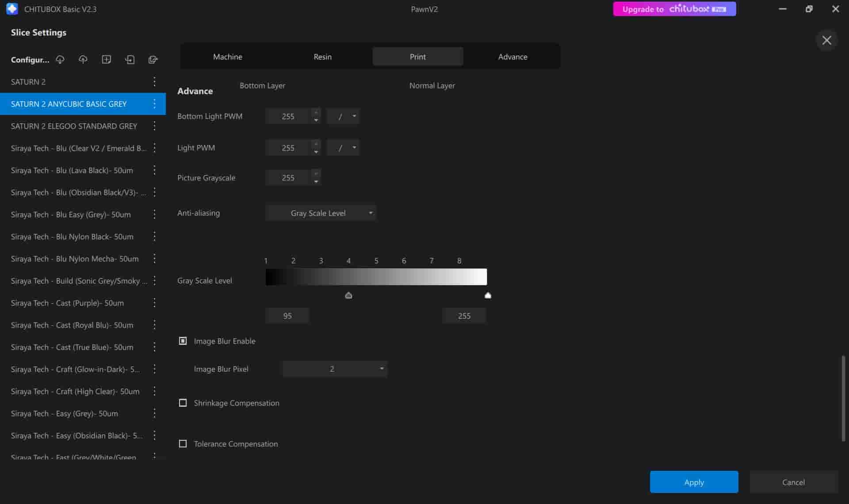This screenshot has height=504, width=849.
Task: Open options for Easy Obsidian Black profile
Action: [154, 435]
